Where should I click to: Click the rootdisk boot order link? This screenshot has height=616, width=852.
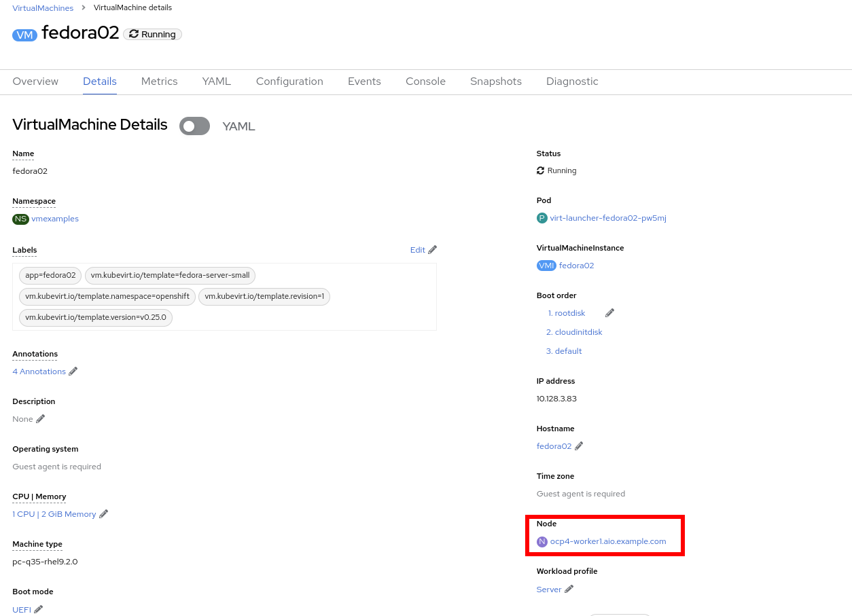point(571,312)
